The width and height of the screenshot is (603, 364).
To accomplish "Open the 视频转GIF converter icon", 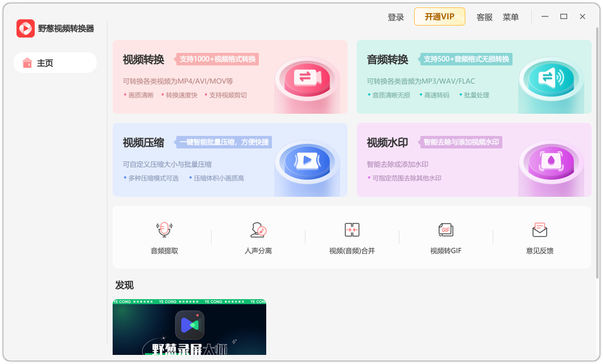I will (x=446, y=229).
